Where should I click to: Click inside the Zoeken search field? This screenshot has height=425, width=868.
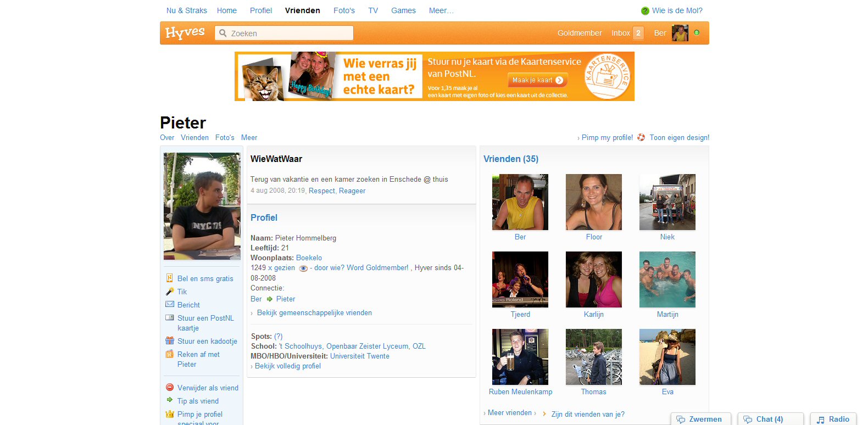(x=290, y=33)
